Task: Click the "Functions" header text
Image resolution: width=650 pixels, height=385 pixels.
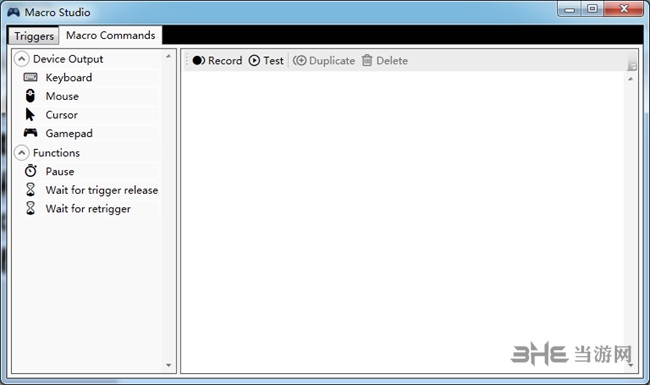Action: 56,153
